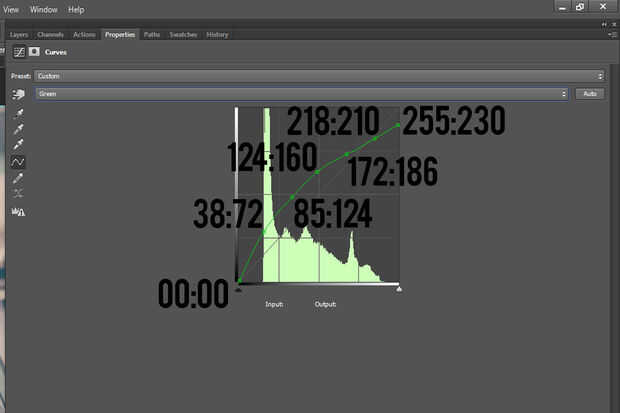Collapse the panel group with double arrows
This screenshot has height=413, width=620.
[604, 25]
